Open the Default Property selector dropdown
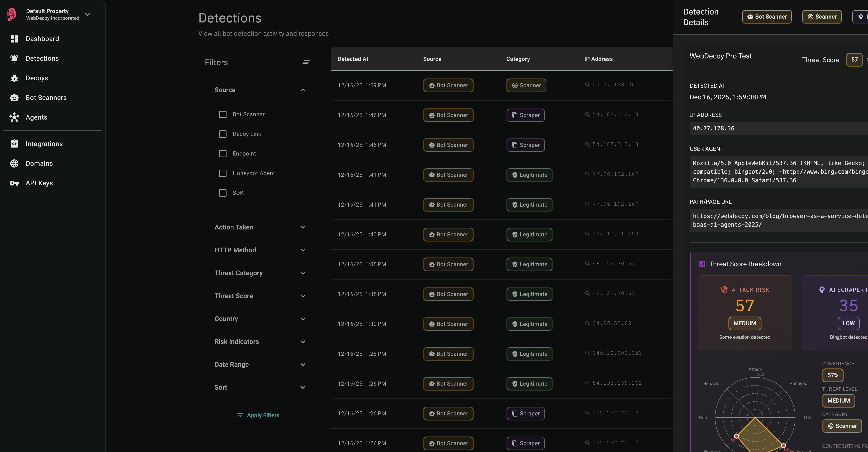The width and height of the screenshot is (868, 452). (88, 15)
